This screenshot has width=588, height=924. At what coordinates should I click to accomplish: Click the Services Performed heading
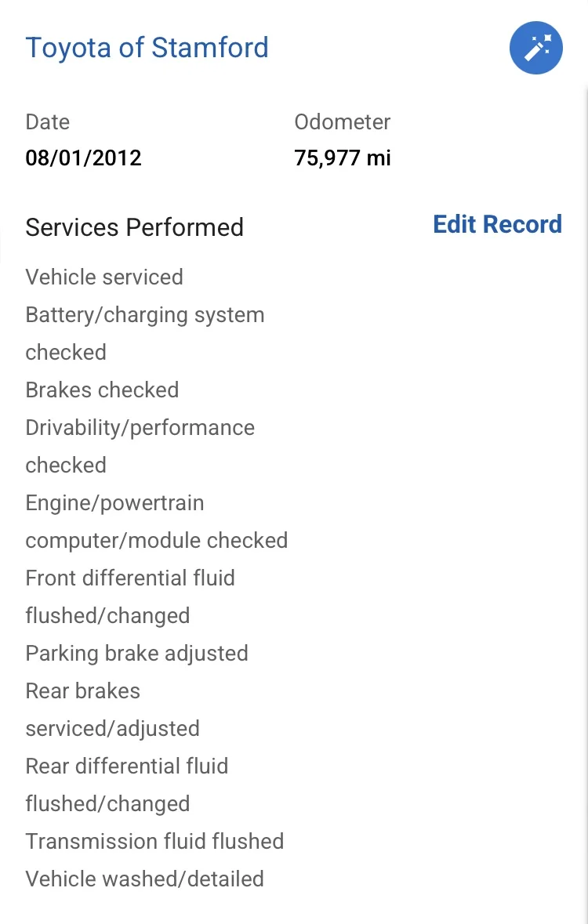[x=135, y=227]
